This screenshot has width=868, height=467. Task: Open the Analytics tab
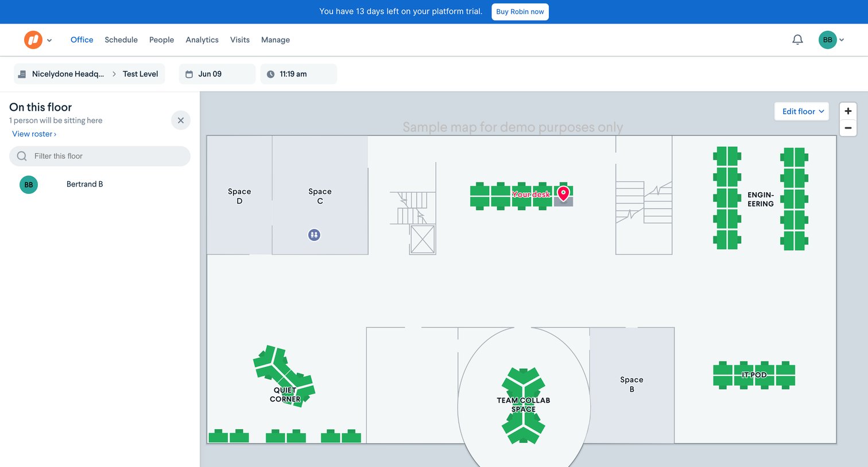coord(202,40)
